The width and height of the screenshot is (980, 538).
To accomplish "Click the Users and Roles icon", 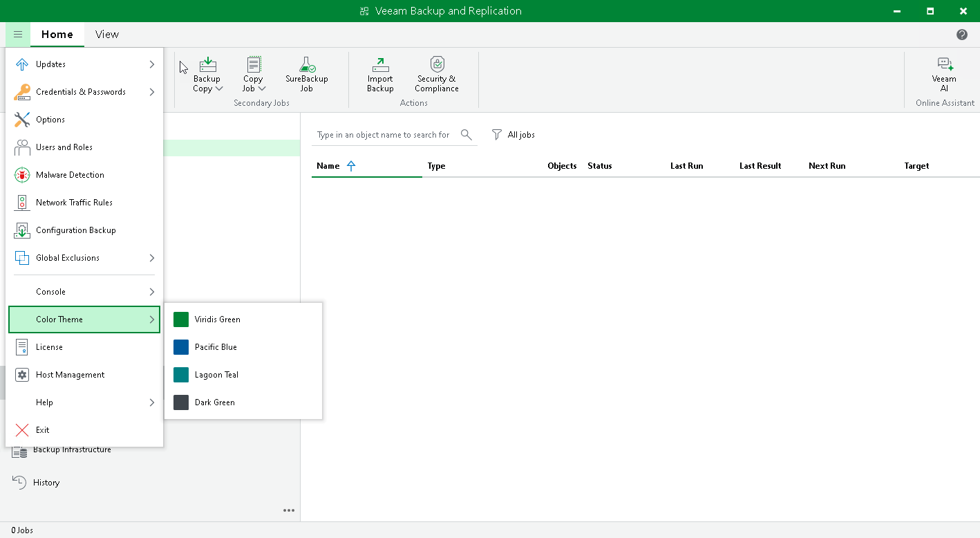I will (x=22, y=147).
